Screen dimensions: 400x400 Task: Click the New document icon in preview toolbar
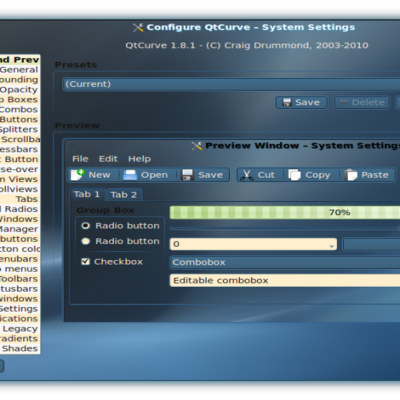(78, 175)
